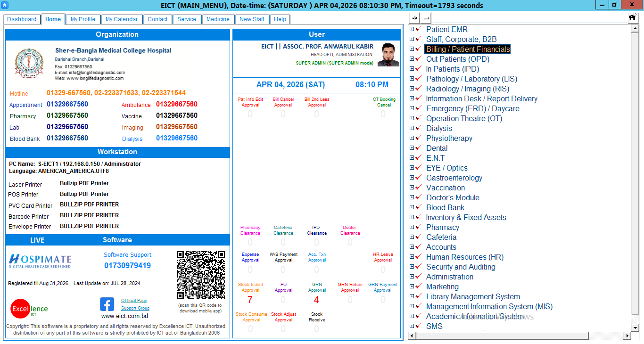
Task: Click the home icon in title bar
Action: (5, 5)
